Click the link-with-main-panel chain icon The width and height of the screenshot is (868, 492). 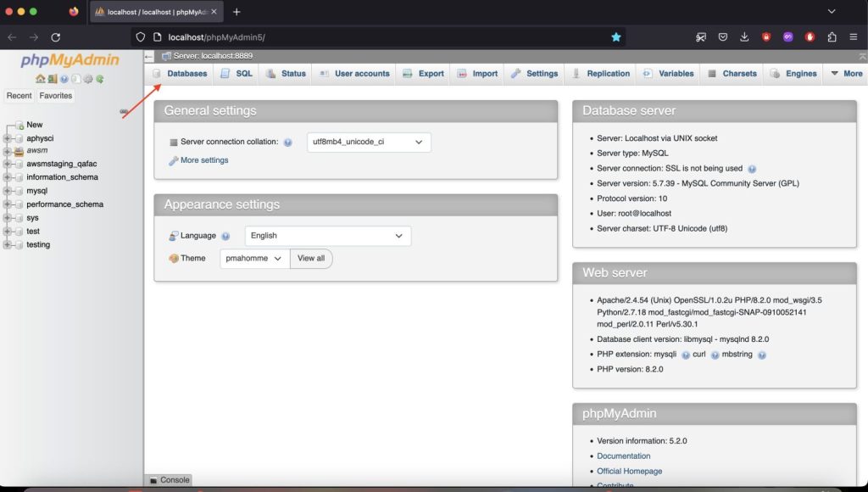tap(124, 111)
